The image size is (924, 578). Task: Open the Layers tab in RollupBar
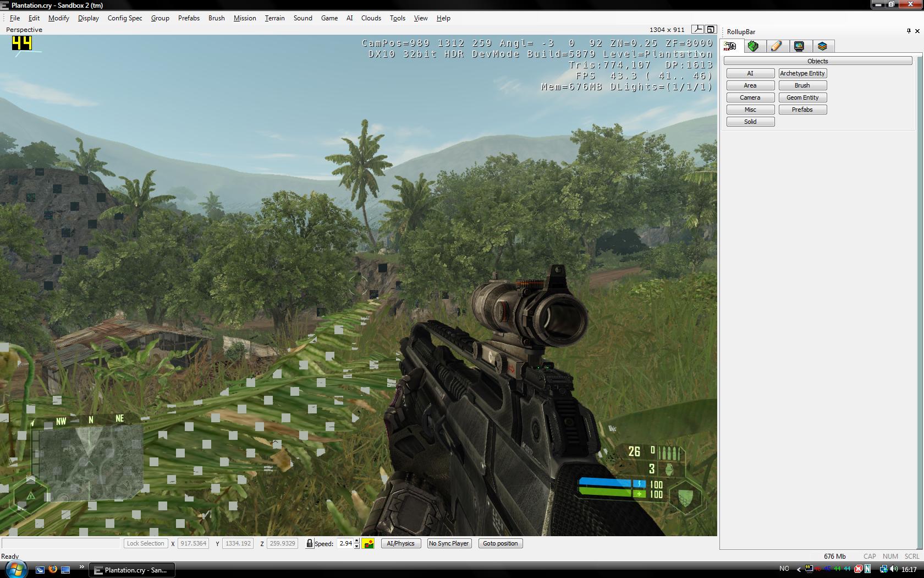[x=822, y=46]
